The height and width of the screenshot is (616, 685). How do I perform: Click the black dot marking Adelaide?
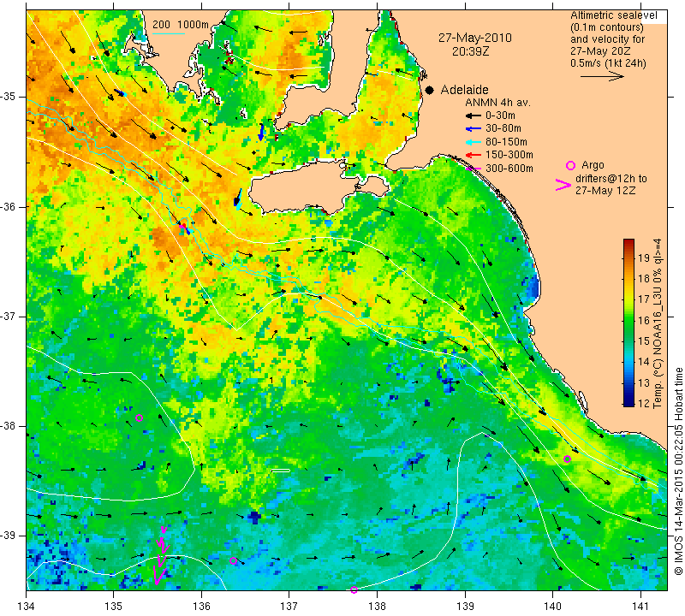click(x=430, y=90)
